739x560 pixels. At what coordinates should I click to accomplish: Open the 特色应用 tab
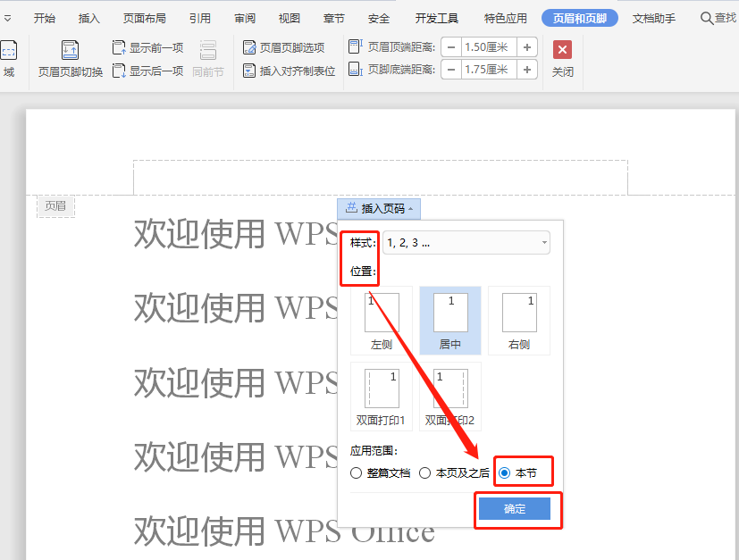tap(505, 19)
